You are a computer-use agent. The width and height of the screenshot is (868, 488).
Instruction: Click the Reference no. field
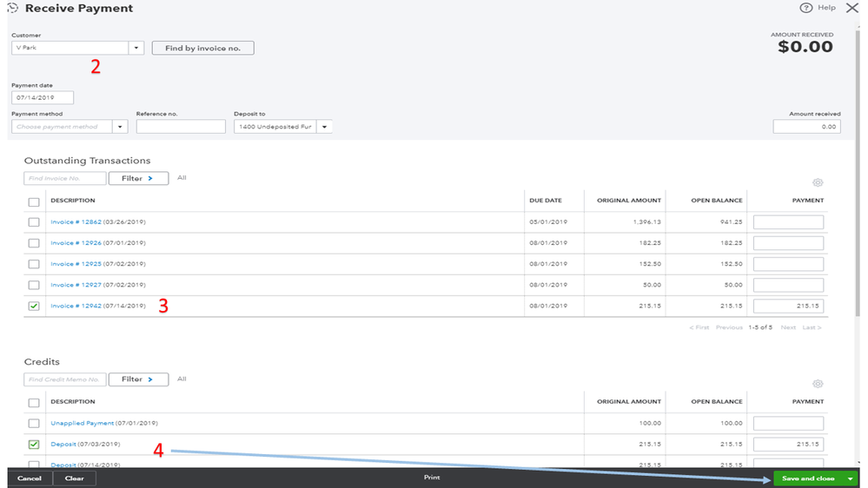[x=181, y=127]
